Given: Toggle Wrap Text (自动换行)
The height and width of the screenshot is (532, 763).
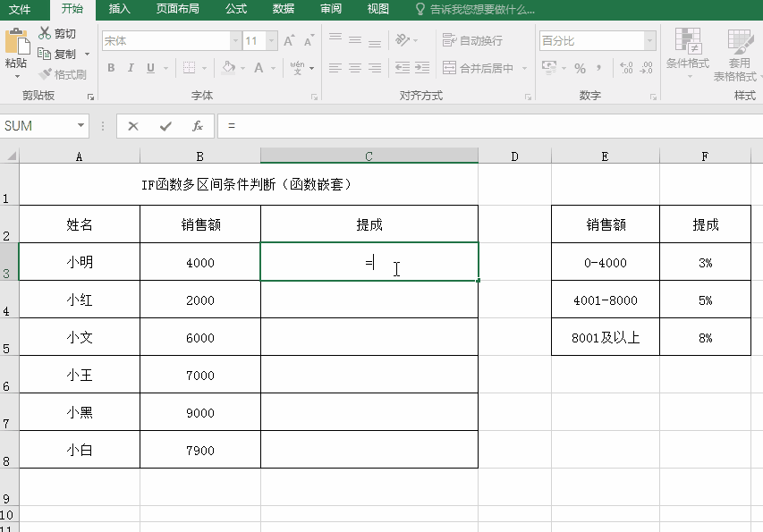Looking at the screenshot, I should click(x=472, y=40).
